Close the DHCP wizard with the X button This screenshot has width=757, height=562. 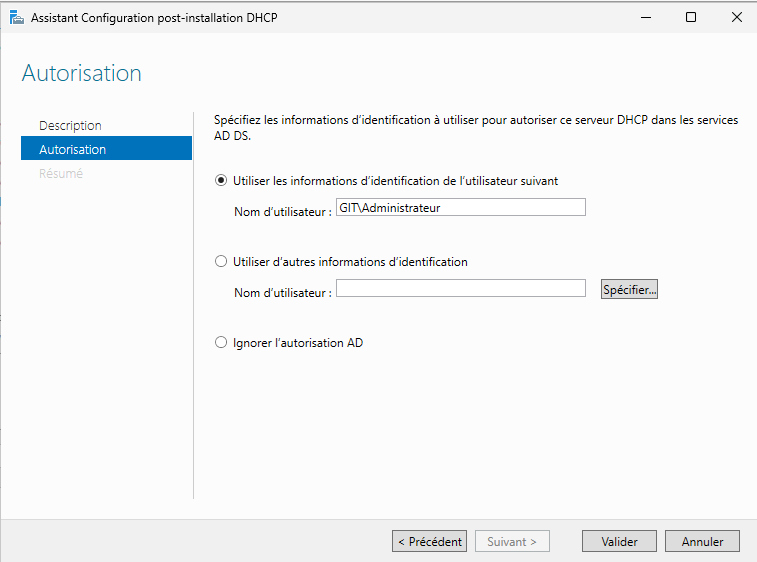point(735,17)
